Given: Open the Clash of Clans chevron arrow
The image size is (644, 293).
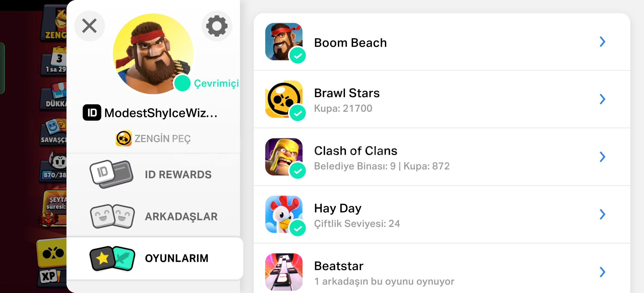Looking at the screenshot, I should (x=602, y=157).
